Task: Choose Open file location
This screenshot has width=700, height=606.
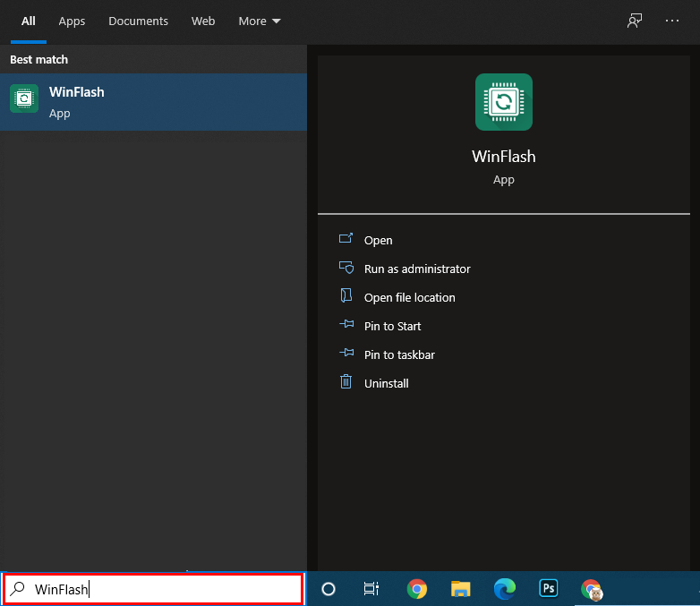Action: tap(409, 297)
